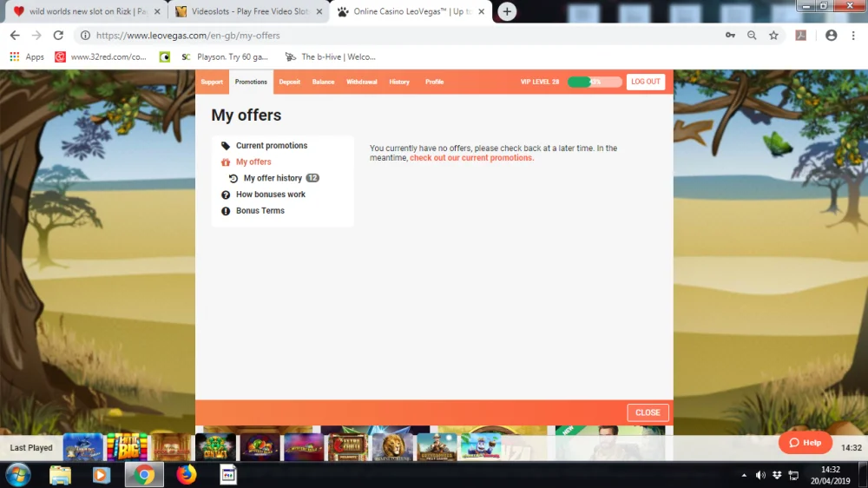868x488 pixels.
Task: Click the Dropbox tray icon
Action: [777, 475]
